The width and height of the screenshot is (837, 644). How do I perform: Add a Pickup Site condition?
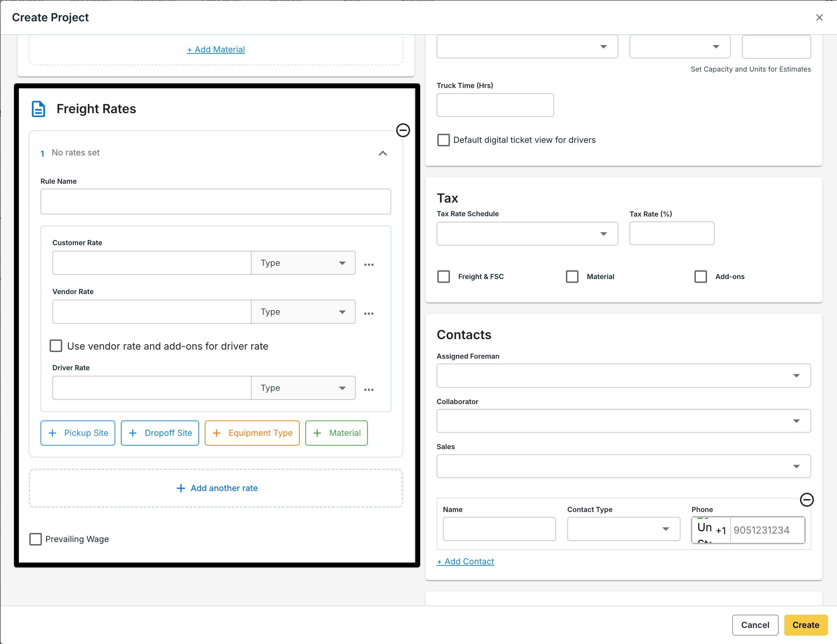click(78, 433)
